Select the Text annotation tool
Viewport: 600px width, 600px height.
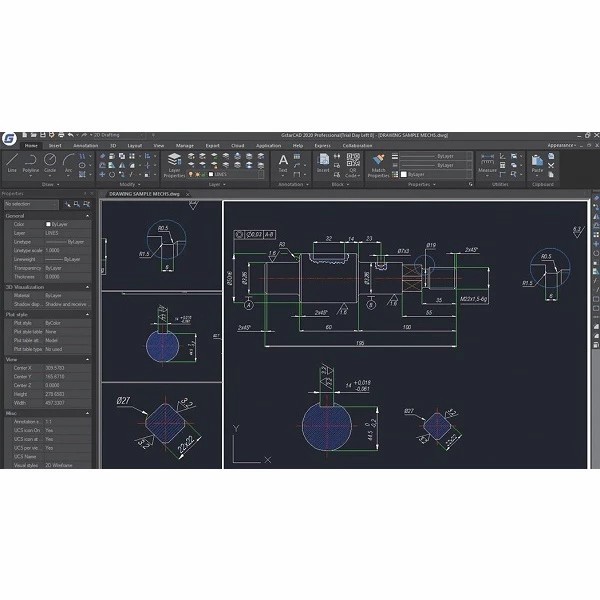283,163
